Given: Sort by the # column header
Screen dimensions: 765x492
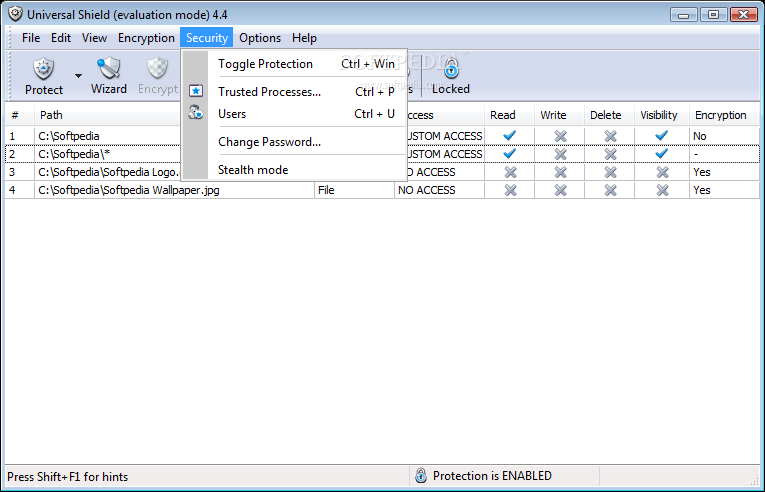Looking at the screenshot, I should pos(20,115).
